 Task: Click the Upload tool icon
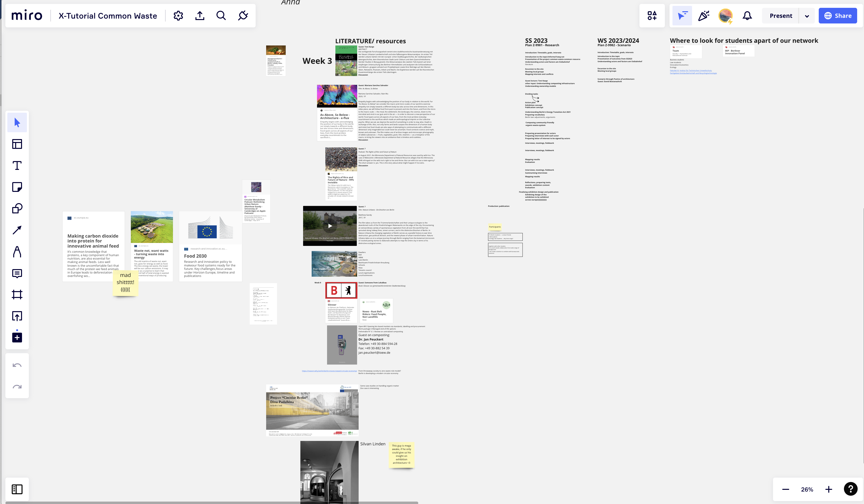tap(17, 316)
